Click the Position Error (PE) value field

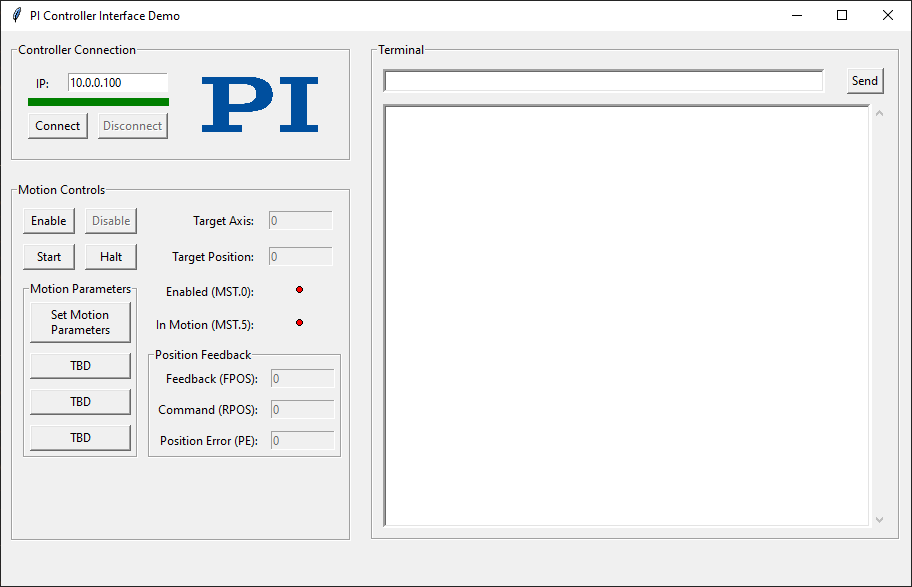click(302, 441)
